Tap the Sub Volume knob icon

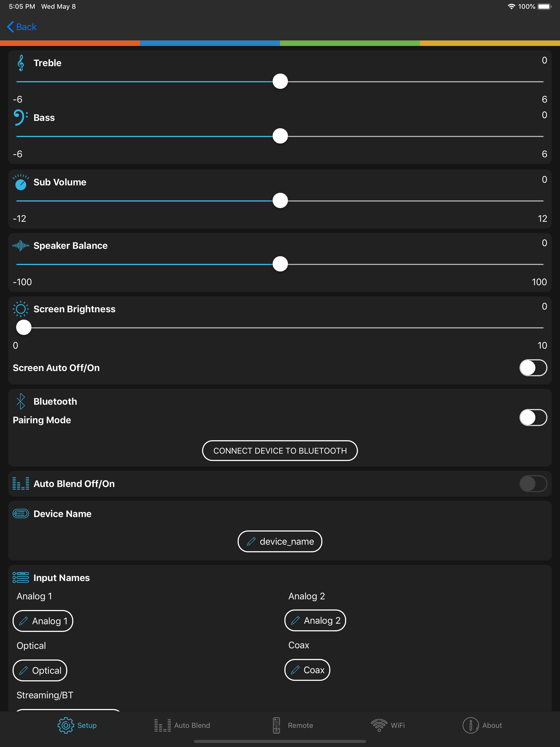click(21, 182)
